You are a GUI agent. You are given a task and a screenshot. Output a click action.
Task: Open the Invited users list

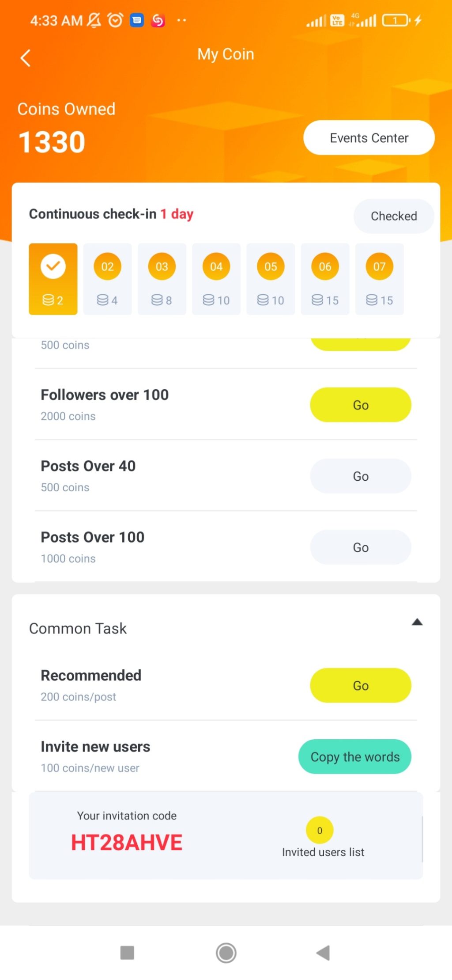(323, 851)
